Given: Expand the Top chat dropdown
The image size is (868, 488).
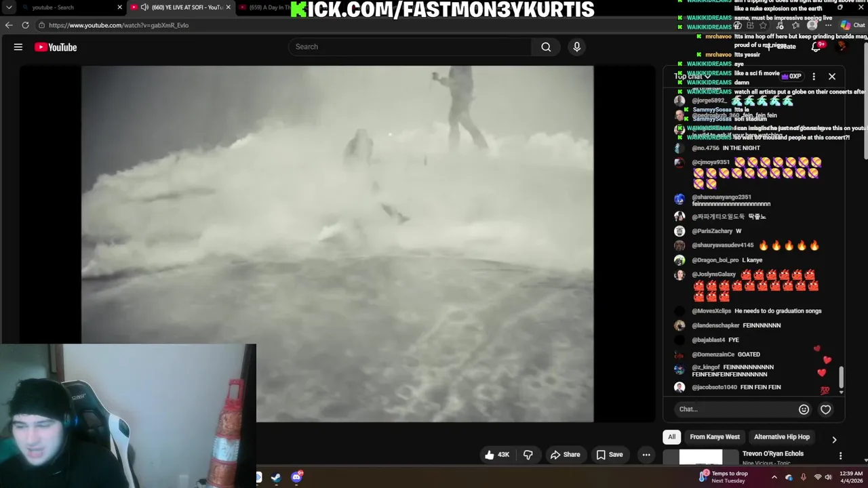Looking at the screenshot, I should point(692,77).
